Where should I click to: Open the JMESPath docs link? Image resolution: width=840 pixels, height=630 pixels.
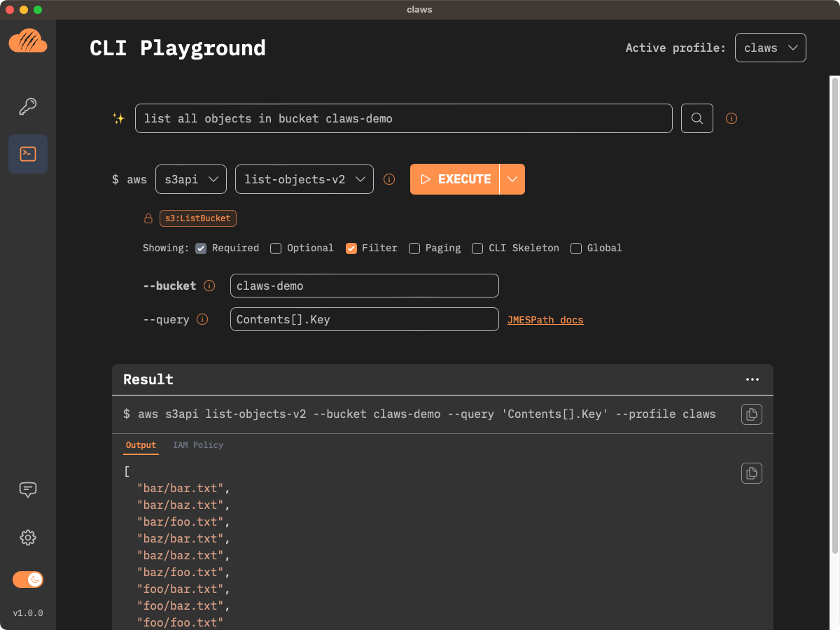tap(545, 320)
